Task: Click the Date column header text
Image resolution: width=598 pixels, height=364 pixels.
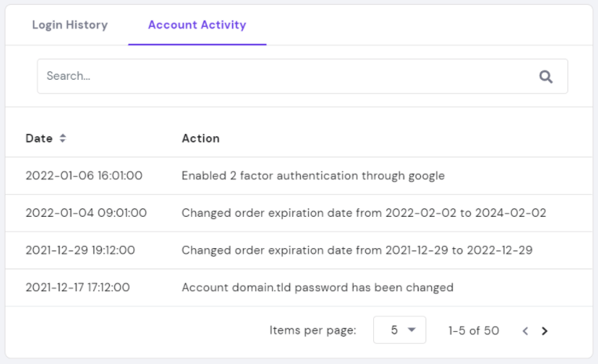Action: (38, 139)
